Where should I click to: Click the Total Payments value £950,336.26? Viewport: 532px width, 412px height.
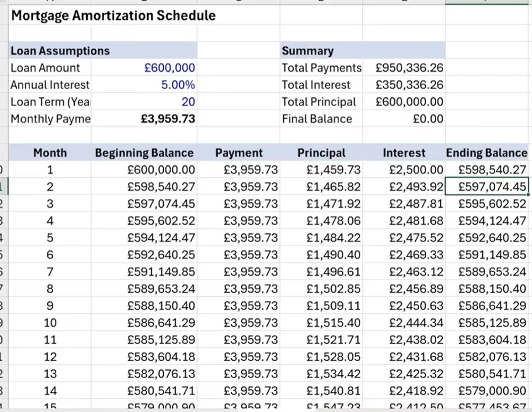(409, 68)
